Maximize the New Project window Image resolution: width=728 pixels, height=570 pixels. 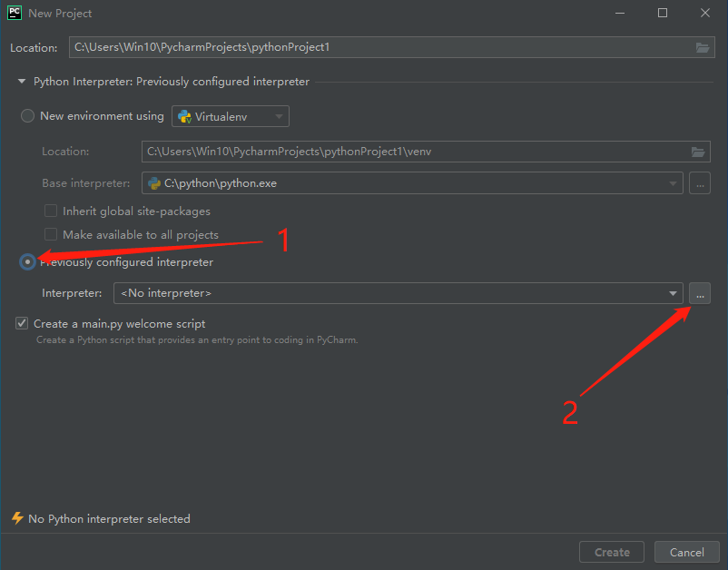663,13
